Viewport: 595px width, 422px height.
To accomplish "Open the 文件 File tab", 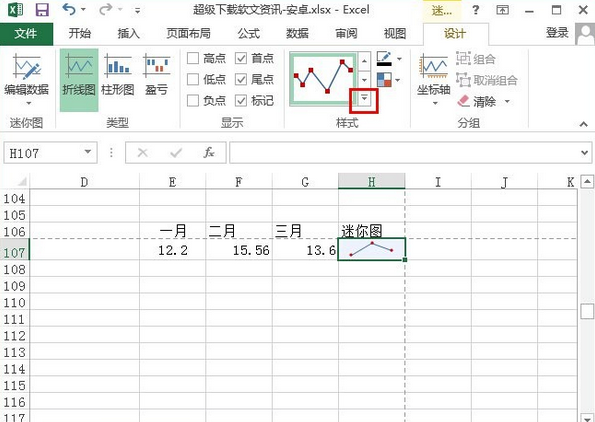I will click(x=26, y=34).
